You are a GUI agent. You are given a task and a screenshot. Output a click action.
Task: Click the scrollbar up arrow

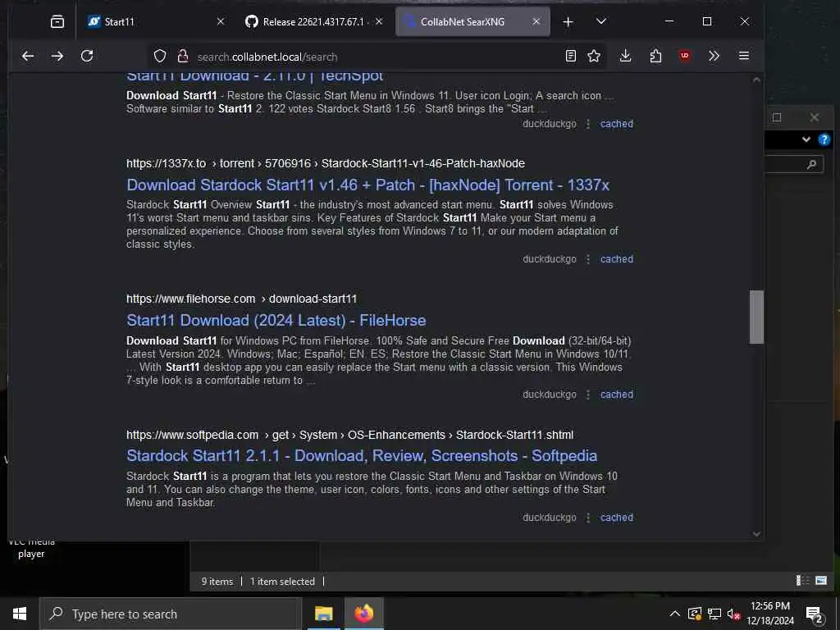click(756, 80)
